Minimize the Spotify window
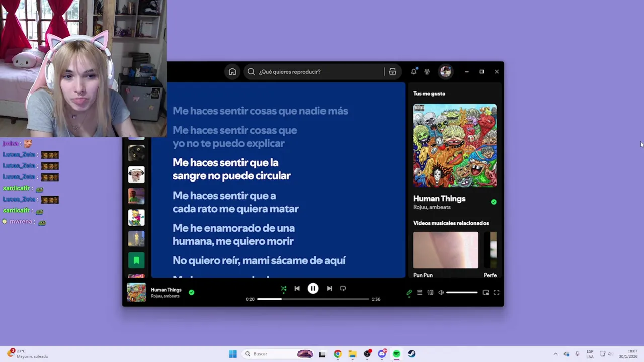 tap(467, 72)
